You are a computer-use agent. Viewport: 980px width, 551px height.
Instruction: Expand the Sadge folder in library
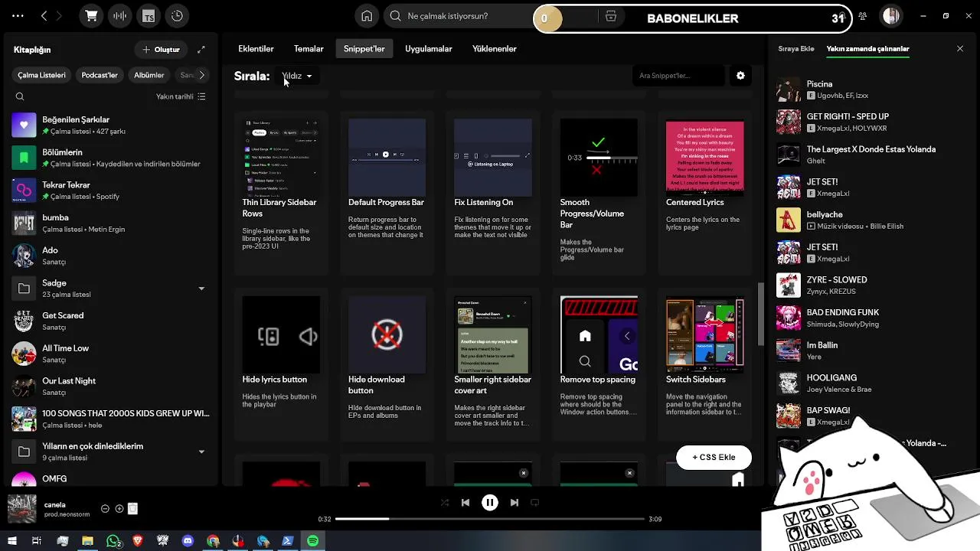click(201, 289)
